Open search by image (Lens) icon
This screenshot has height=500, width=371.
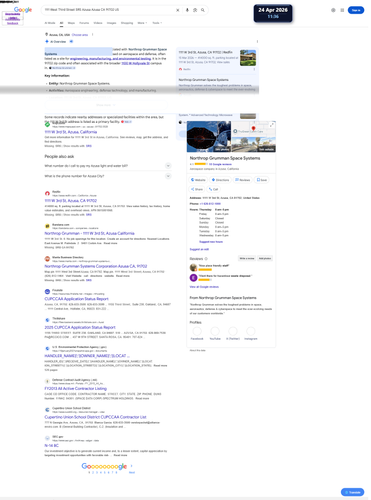(x=196, y=10)
